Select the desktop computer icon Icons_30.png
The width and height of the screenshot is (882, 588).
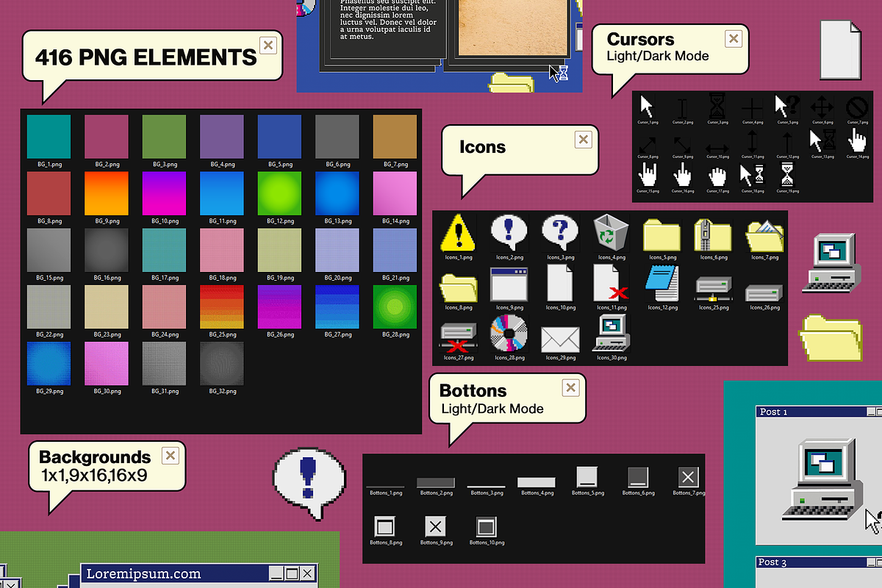pyautogui.click(x=611, y=334)
